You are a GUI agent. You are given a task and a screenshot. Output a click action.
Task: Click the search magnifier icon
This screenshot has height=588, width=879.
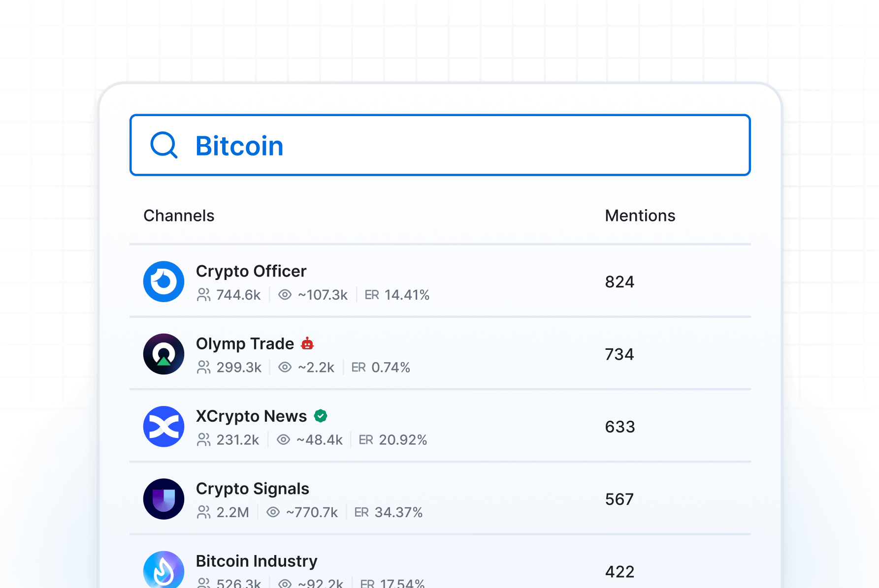pyautogui.click(x=163, y=145)
